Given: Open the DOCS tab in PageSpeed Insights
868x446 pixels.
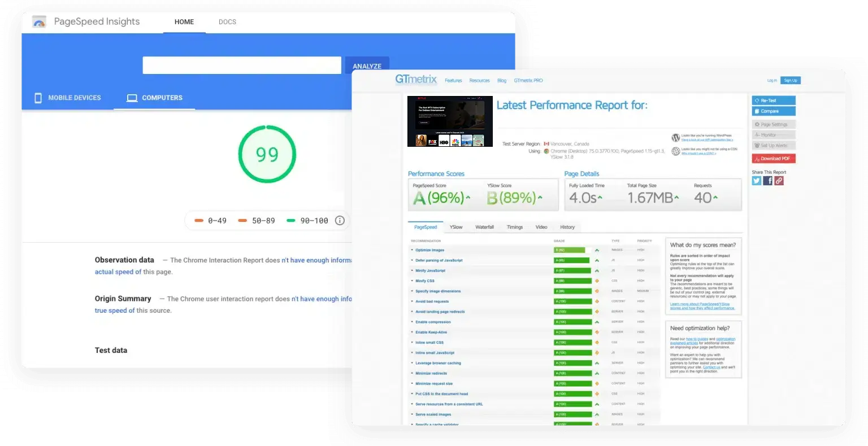Looking at the screenshot, I should click(x=228, y=22).
